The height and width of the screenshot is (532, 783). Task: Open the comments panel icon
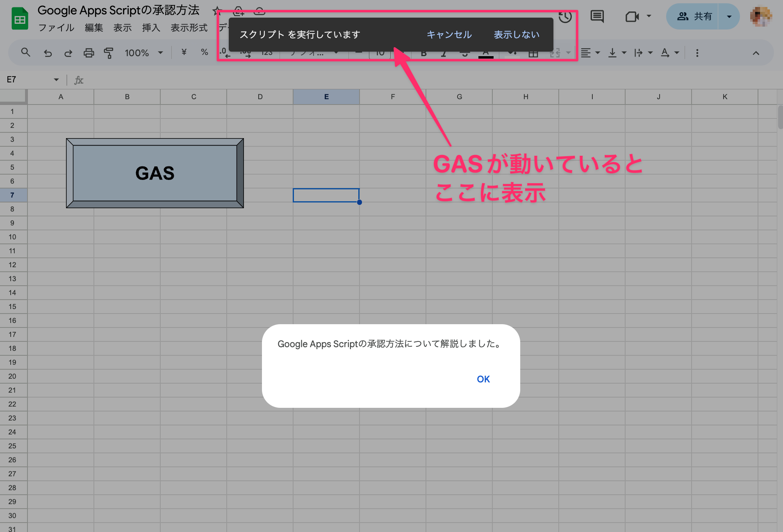point(597,16)
